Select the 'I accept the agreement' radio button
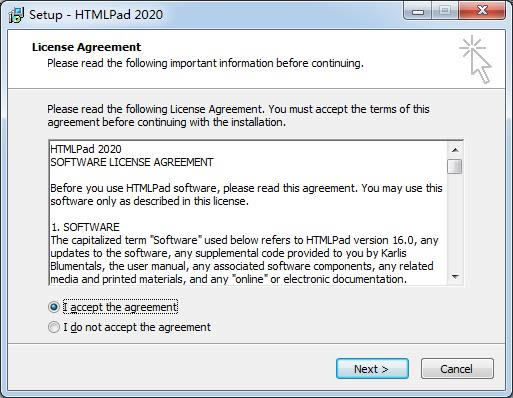This screenshot has width=513, height=398. point(54,307)
